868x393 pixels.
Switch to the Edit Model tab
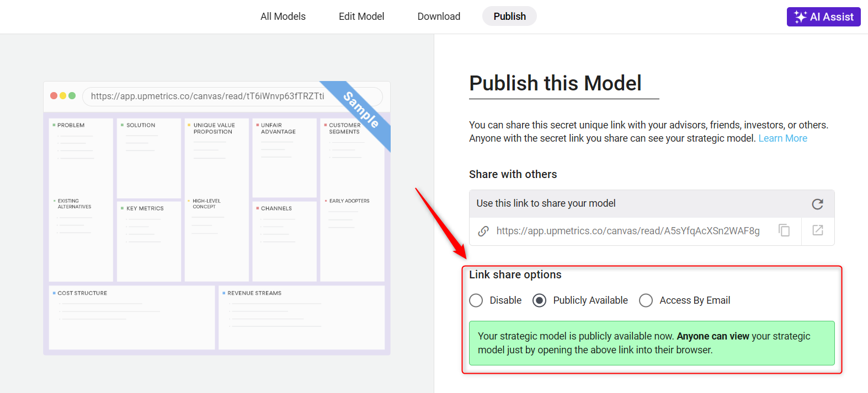tap(361, 17)
